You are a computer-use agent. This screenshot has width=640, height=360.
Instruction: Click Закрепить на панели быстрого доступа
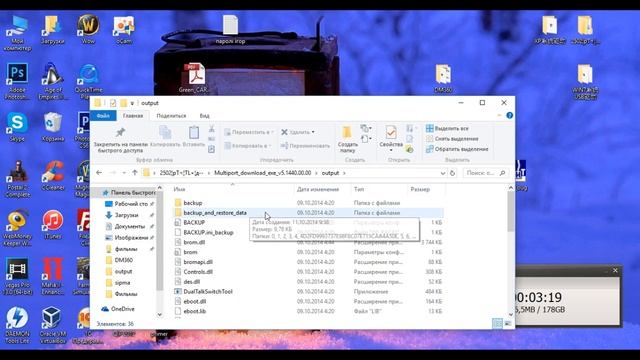pos(120,140)
